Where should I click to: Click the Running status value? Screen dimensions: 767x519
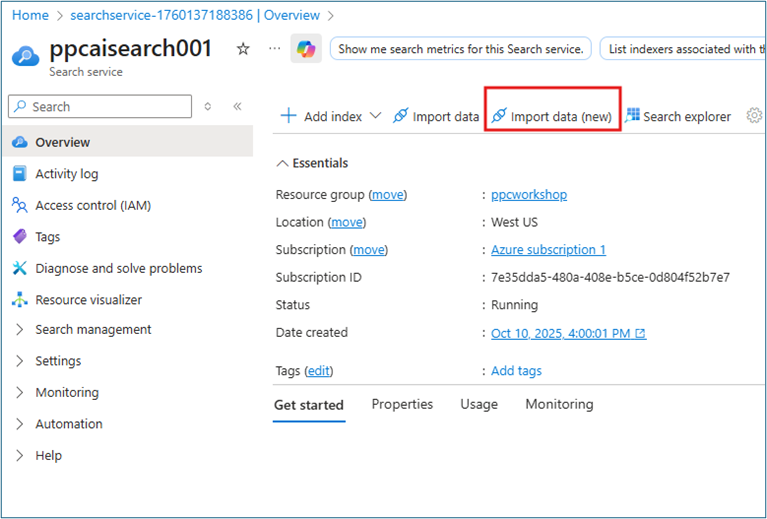pos(514,305)
